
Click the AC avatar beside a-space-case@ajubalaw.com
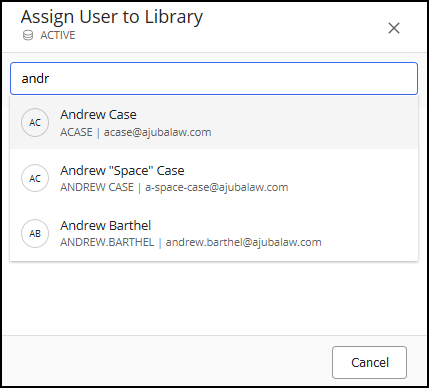tap(35, 178)
